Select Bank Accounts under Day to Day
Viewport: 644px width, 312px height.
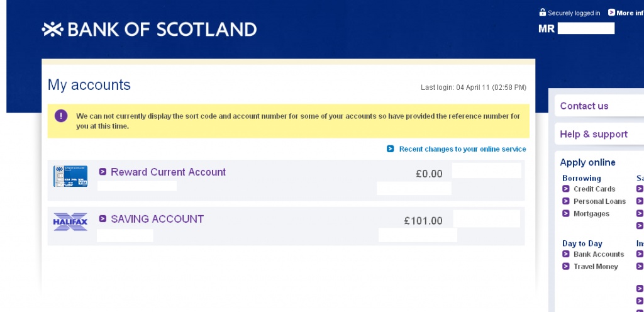[599, 254]
